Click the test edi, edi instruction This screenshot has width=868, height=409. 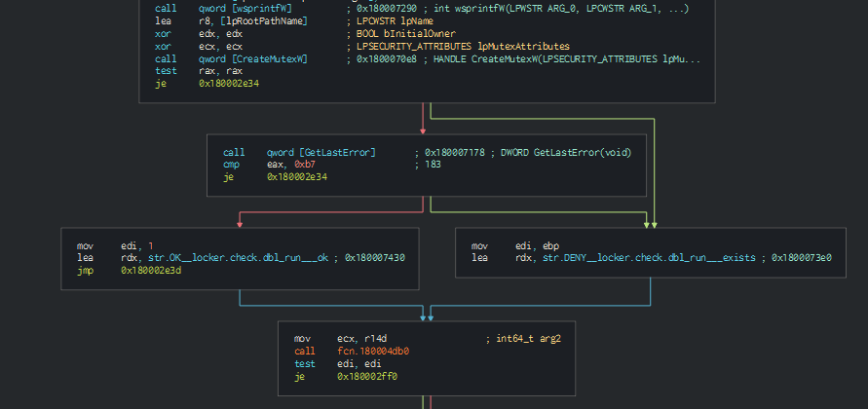pos(338,363)
